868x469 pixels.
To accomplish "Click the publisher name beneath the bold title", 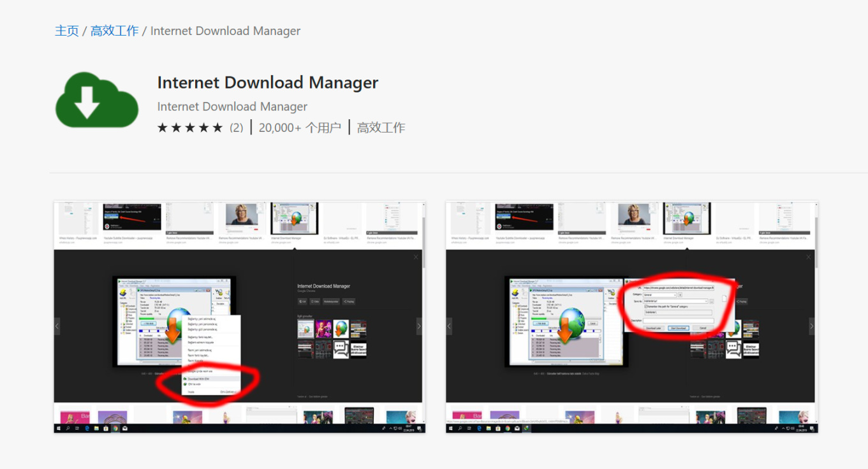I will [232, 106].
